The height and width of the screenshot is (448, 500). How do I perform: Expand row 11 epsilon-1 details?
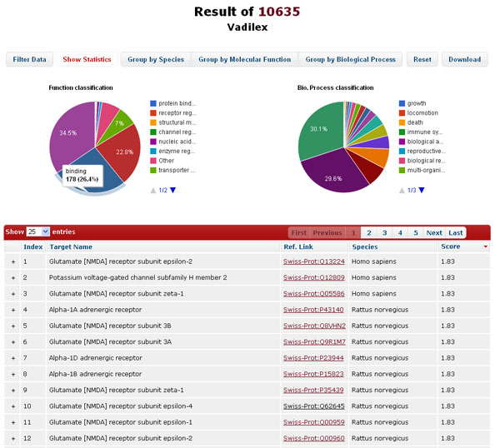click(x=13, y=422)
